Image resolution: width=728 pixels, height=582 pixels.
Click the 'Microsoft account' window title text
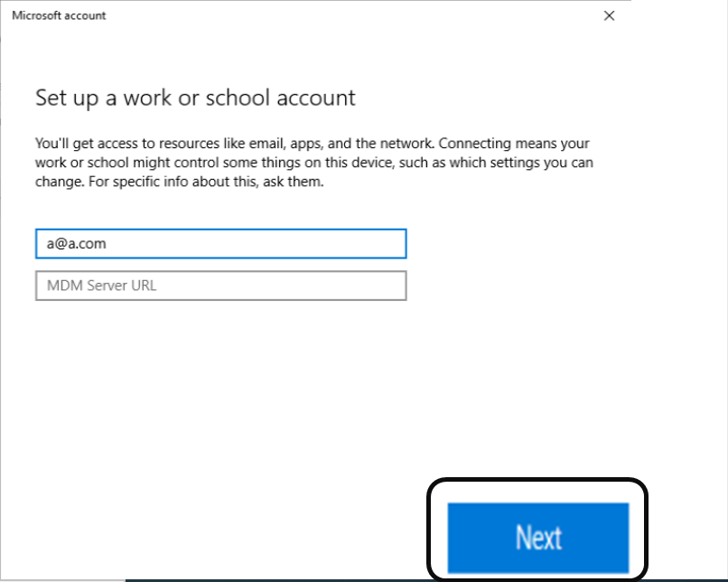click(59, 15)
